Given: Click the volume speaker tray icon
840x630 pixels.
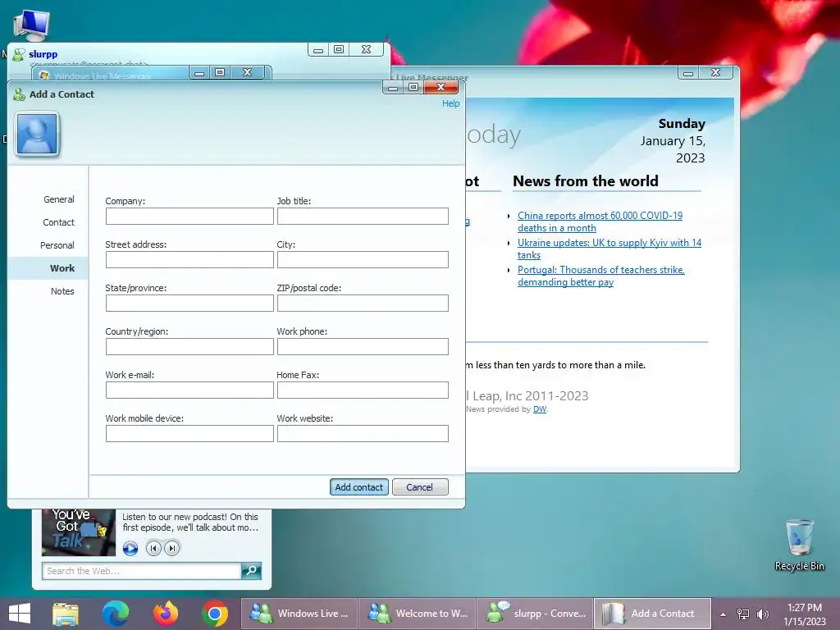Looking at the screenshot, I should click(x=763, y=614).
